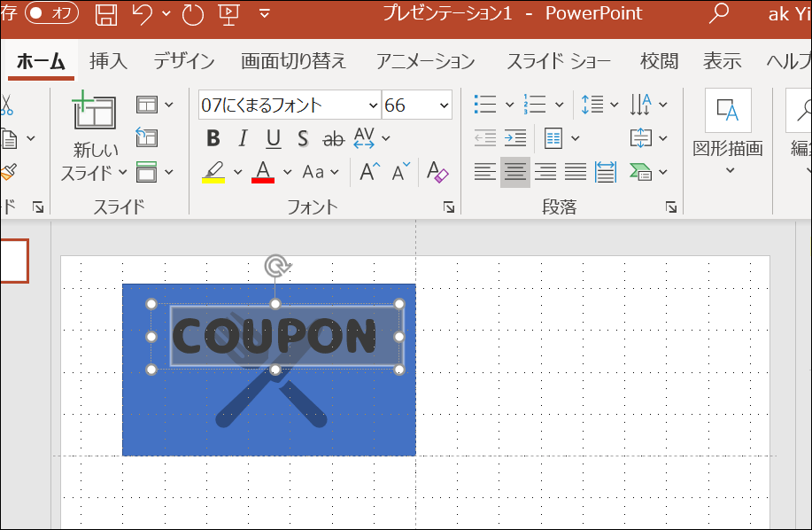812x530 pixels.
Task: Open Align Text vertical alignment icon
Action: 641,138
